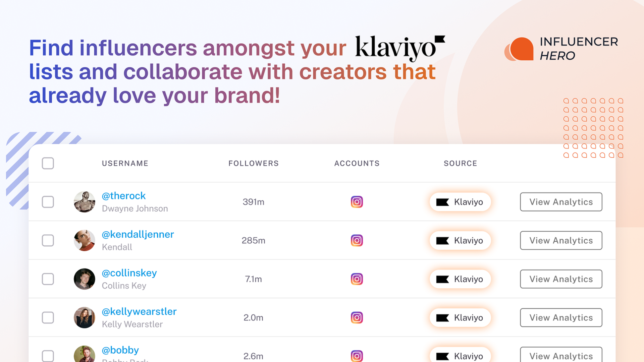This screenshot has width=644, height=362.
Task: Open the @collinskey profile link
Action: pyautogui.click(x=129, y=273)
